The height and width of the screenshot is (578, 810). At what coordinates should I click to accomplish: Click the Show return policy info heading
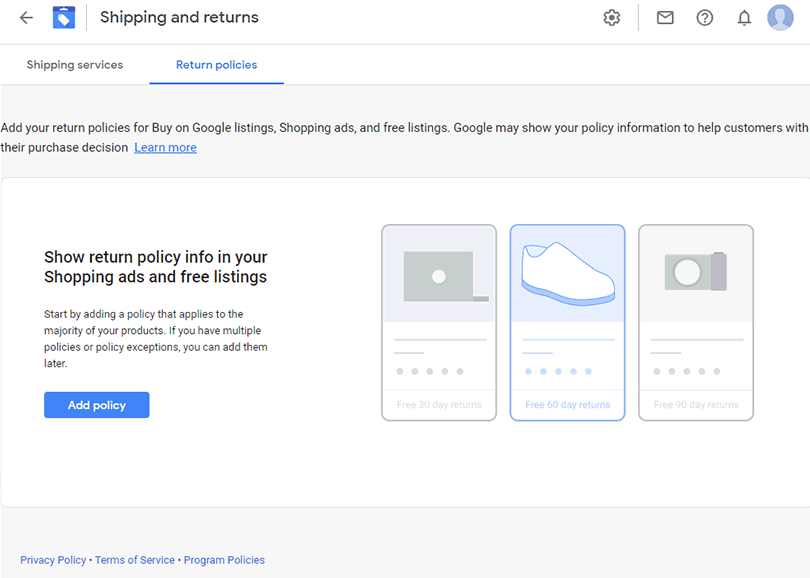tap(155, 267)
